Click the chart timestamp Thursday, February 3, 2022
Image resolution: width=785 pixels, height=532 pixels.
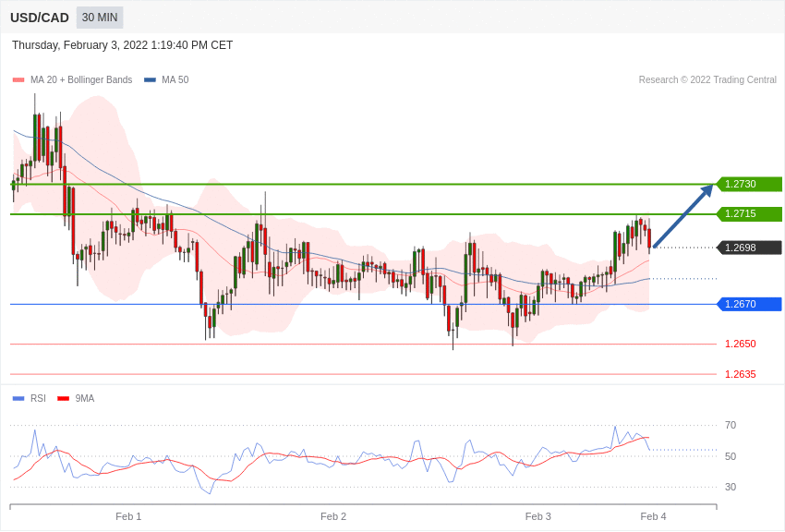pyautogui.click(x=122, y=45)
